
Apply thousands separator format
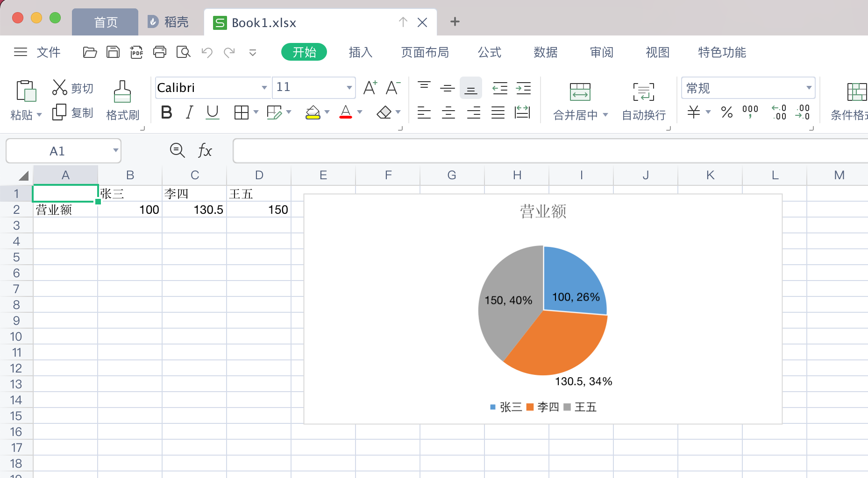click(x=750, y=112)
